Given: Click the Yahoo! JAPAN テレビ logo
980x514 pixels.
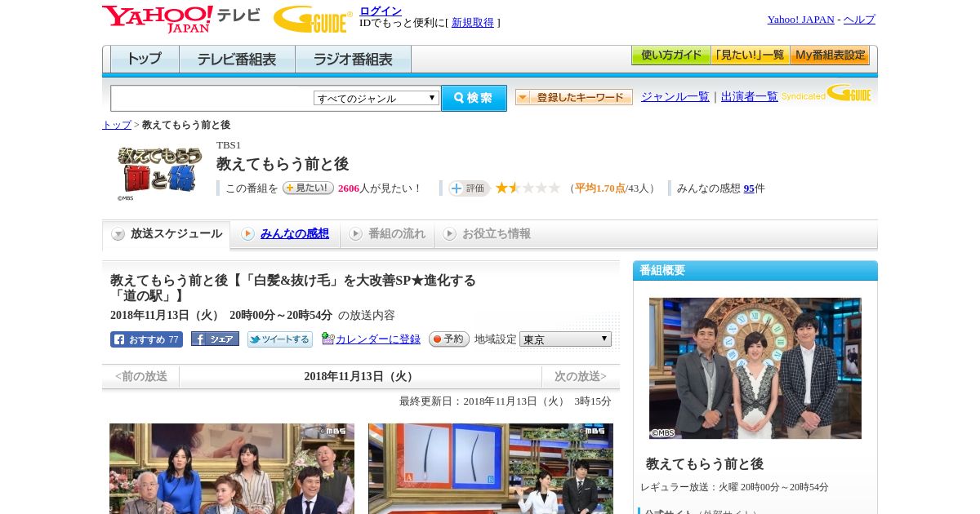Looking at the screenshot, I should (180, 19).
